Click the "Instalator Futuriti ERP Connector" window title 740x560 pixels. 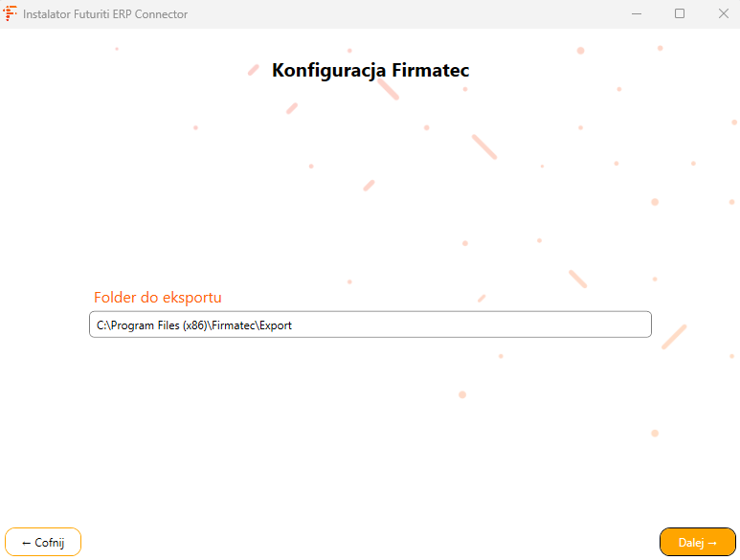pos(105,14)
